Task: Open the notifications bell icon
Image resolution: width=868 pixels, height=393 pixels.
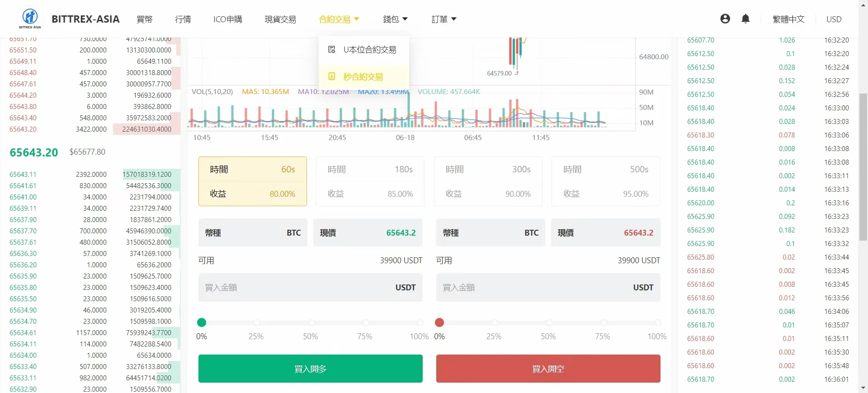Action: [745, 19]
